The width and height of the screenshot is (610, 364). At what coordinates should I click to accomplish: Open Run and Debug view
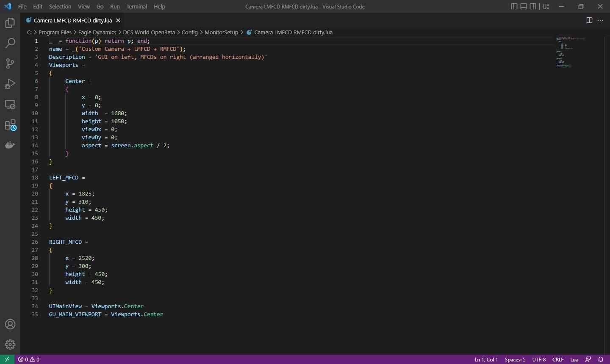(10, 84)
